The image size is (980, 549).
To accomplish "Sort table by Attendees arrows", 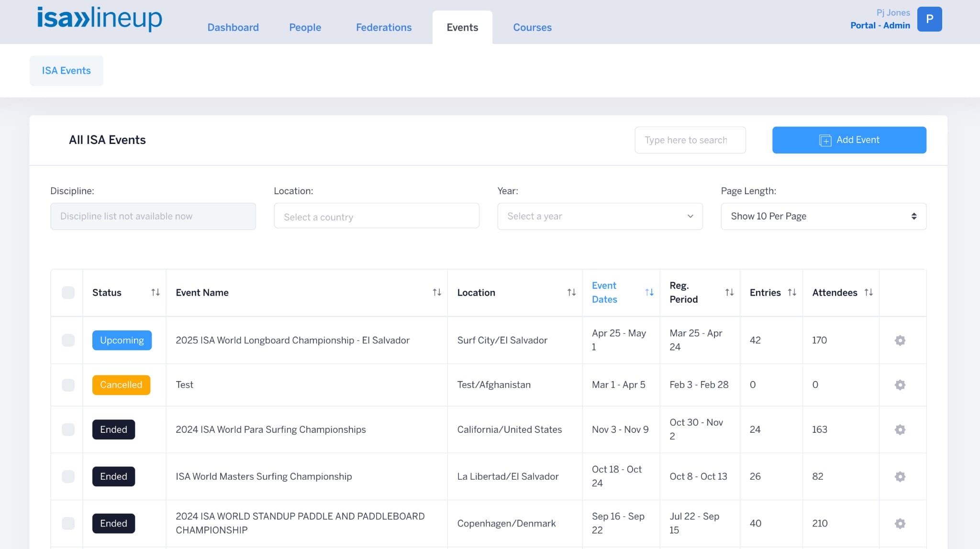I will click(869, 292).
